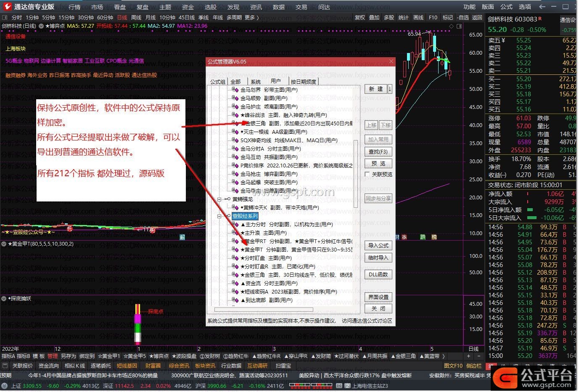Select the 壹股经系列 tree label

245,216
